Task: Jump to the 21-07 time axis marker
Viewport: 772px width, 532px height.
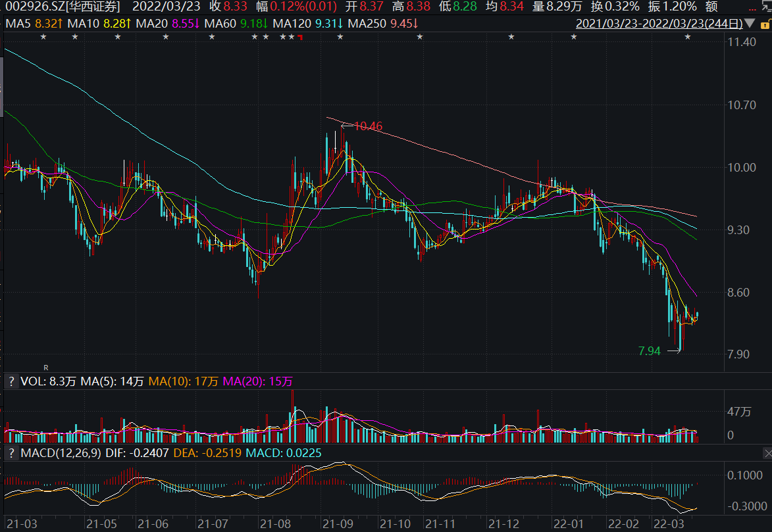Action: point(213,523)
